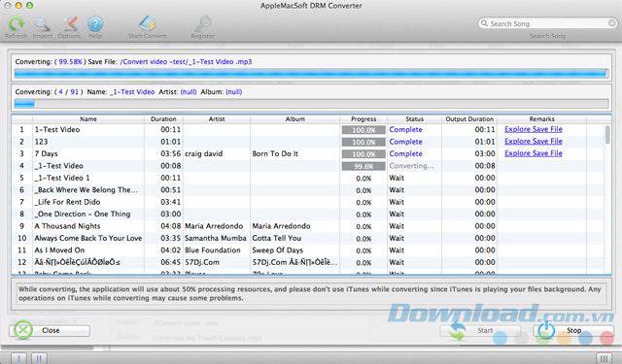Open Explore Save File for 123
The image size is (622, 364).
[534, 142]
